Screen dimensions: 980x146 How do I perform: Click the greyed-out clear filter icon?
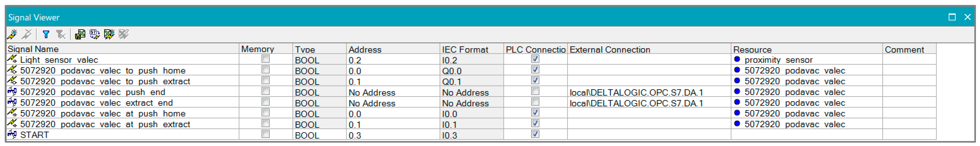click(x=61, y=34)
